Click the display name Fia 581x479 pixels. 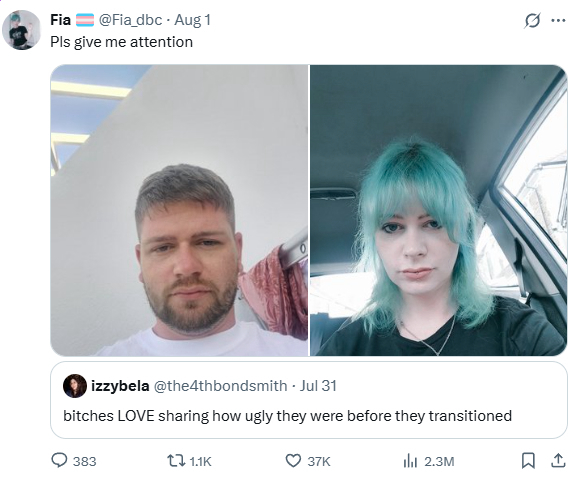[60, 20]
